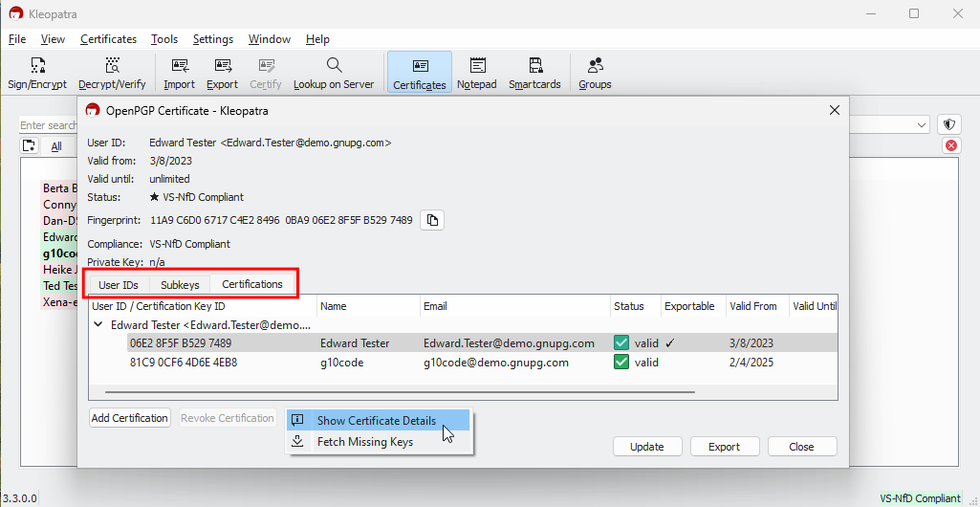Collapse the Edward Tester user ID tree

pyautogui.click(x=98, y=325)
